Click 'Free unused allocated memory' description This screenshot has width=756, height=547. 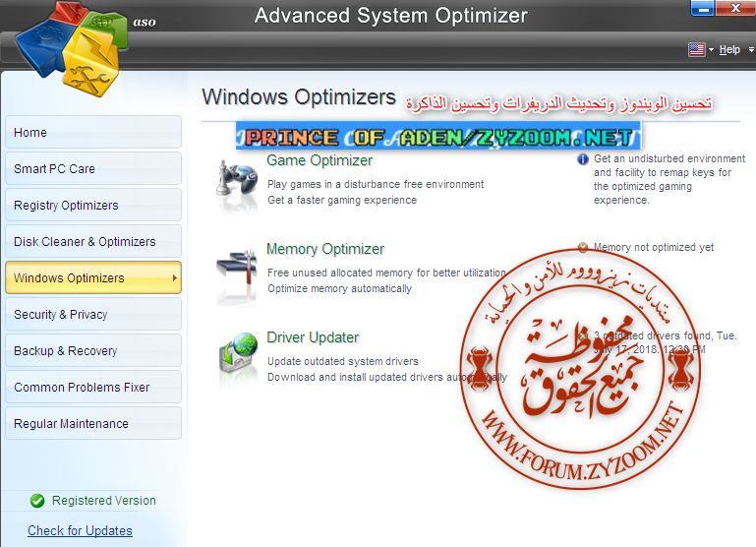click(x=386, y=273)
